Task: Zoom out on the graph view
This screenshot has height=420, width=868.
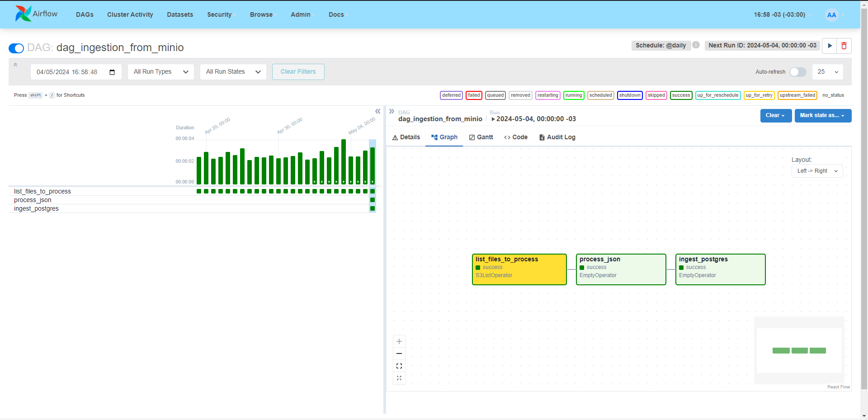Action: (399, 354)
